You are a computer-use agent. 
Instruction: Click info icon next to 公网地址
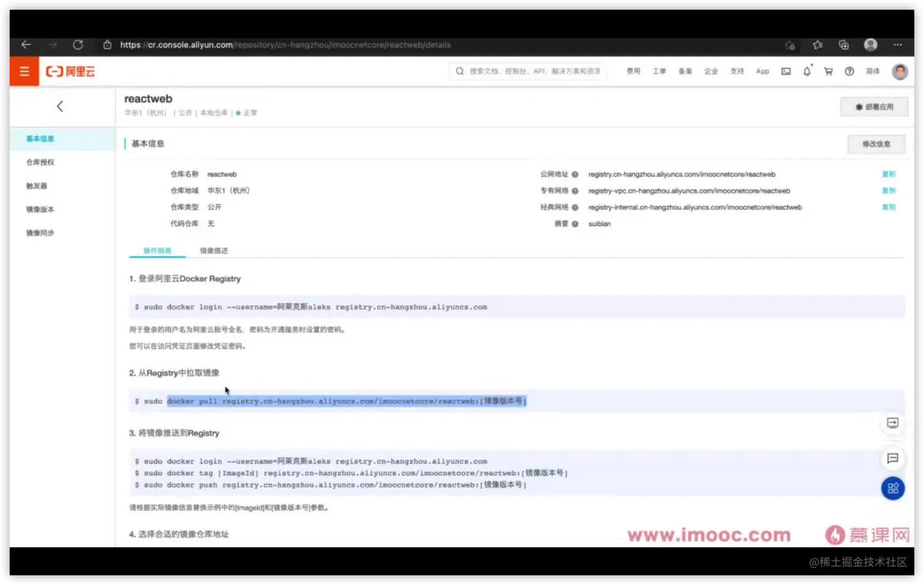tap(575, 174)
